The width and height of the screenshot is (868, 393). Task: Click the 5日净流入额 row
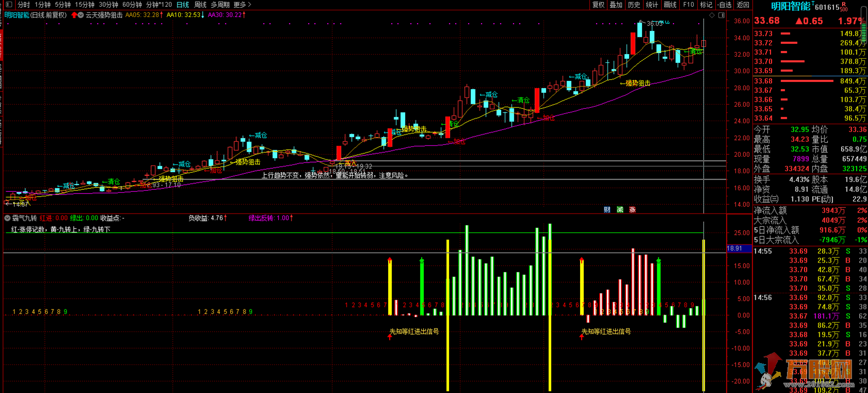click(811, 230)
